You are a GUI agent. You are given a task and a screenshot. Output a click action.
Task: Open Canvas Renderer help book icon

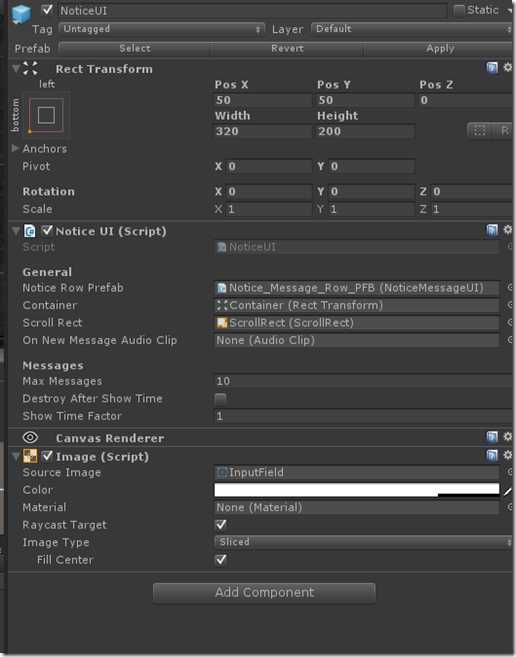pyautogui.click(x=492, y=437)
